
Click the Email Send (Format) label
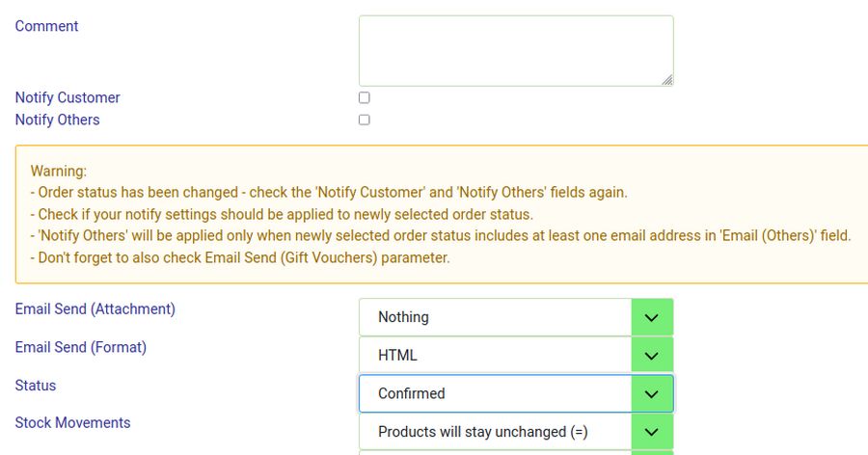pyautogui.click(x=80, y=347)
